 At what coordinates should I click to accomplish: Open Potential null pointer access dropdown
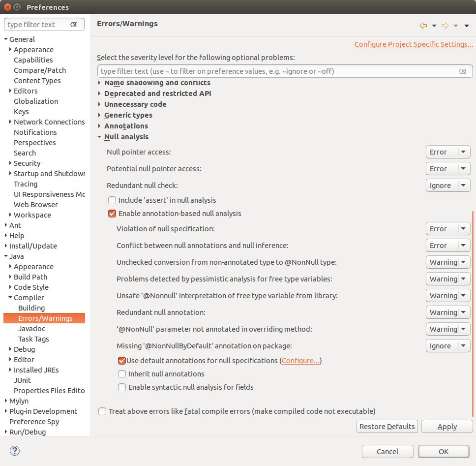click(448, 169)
